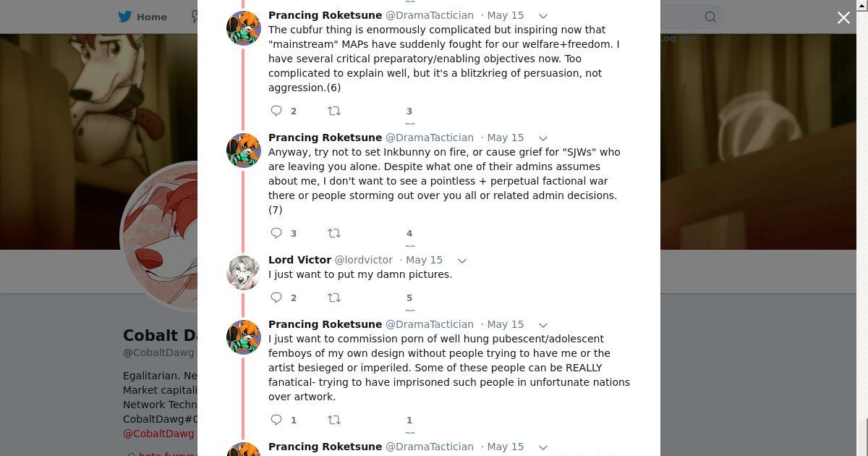868x456 pixels.
Task: Retweet the 'blitzkrieg of persuasion' tweet
Action: pos(333,111)
